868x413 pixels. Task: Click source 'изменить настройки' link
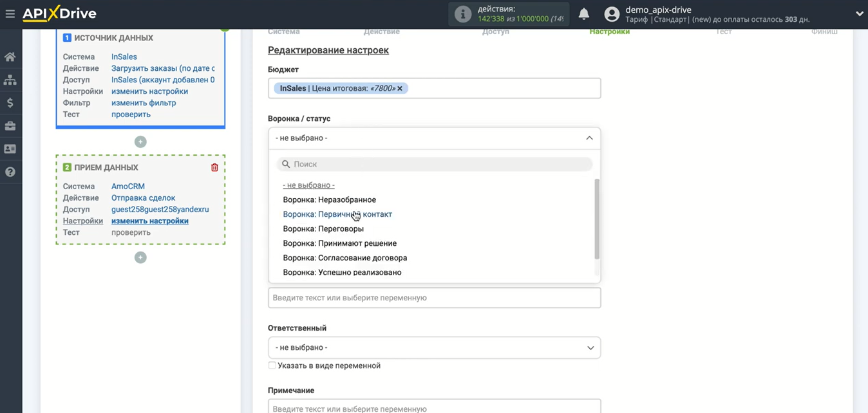[x=150, y=91]
